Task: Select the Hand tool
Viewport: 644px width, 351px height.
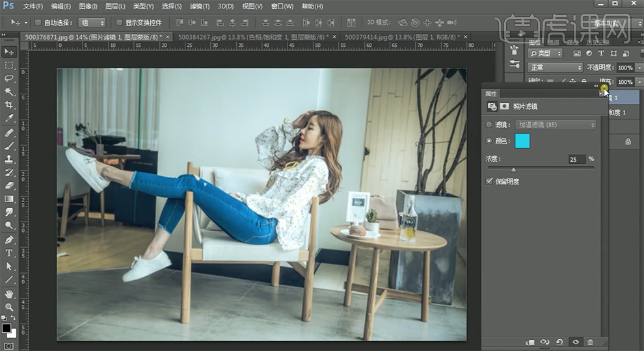Action: click(9, 293)
